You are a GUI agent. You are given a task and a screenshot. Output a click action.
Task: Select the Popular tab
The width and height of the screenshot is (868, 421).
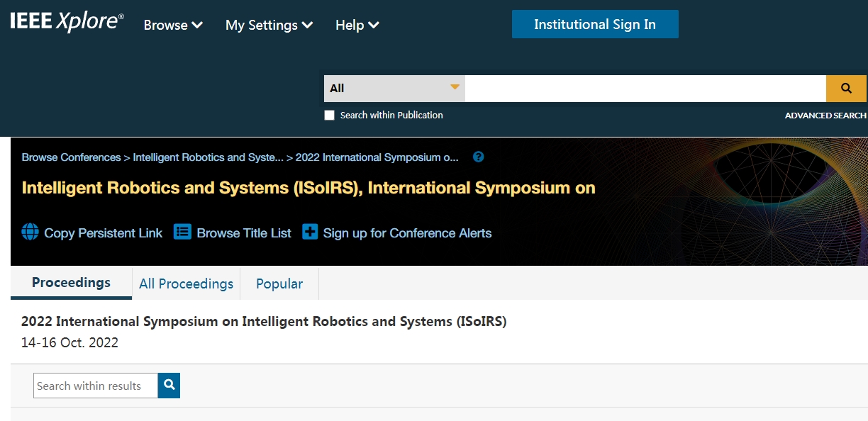pos(279,284)
